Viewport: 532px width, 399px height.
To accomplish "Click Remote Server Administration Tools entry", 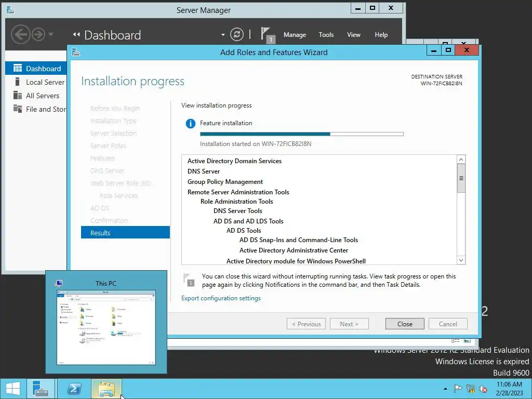I will pos(238,192).
